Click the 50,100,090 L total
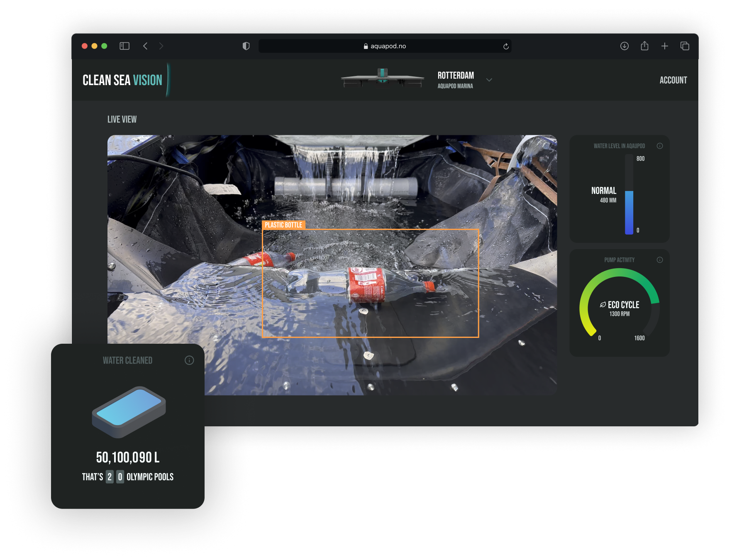The height and width of the screenshot is (560, 732). coord(128,457)
